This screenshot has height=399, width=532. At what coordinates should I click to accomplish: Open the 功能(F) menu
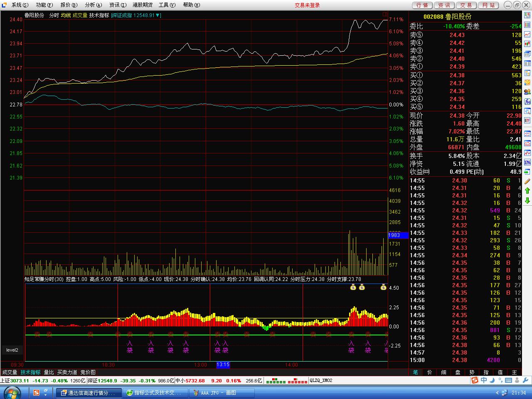point(44,5)
